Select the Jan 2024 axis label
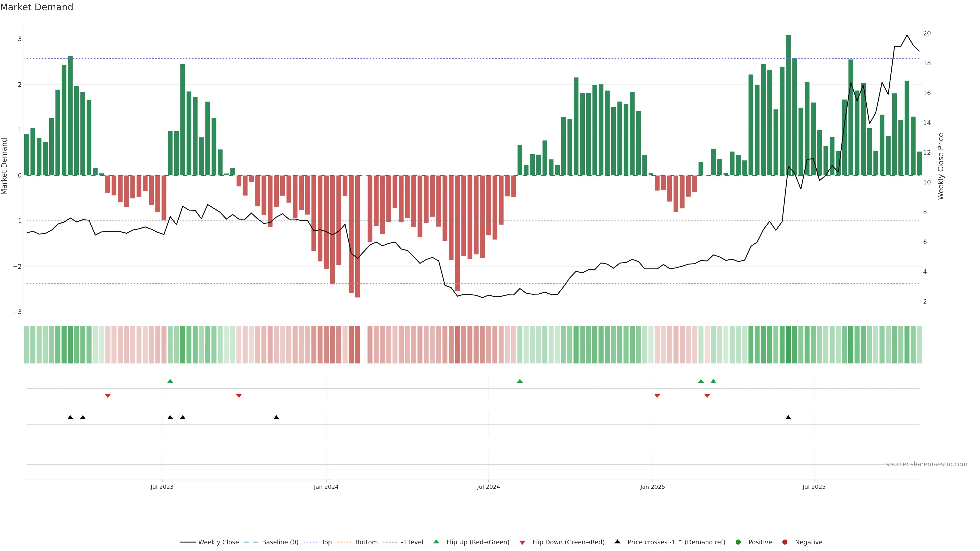 (x=326, y=487)
